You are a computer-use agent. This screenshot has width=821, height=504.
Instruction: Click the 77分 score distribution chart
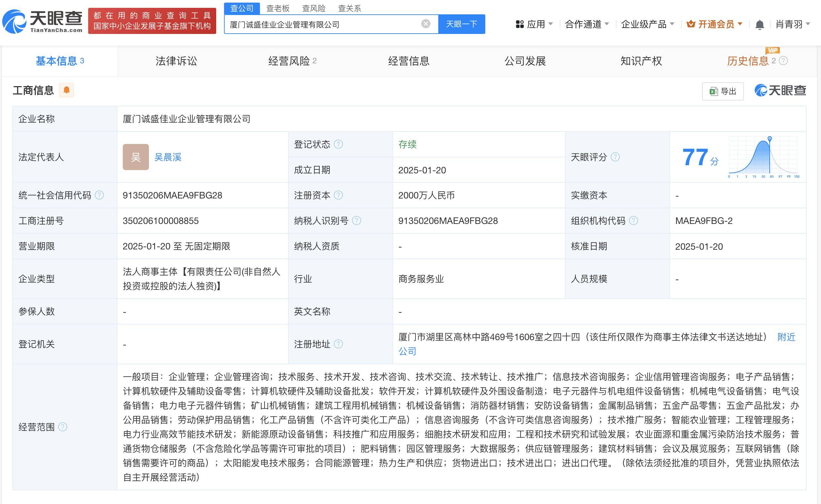(764, 157)
